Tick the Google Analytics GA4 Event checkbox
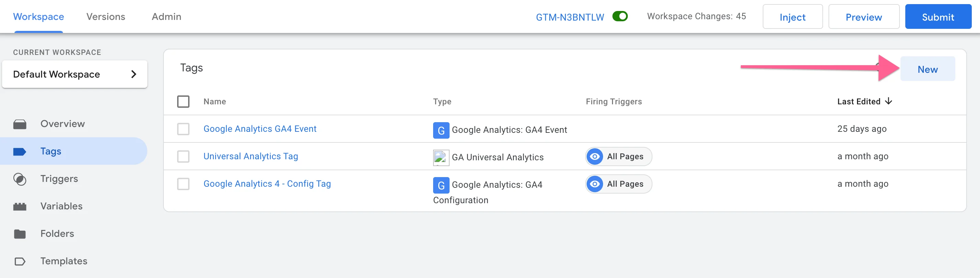Screen dimensions: 980x278 [x=183, y=129]
